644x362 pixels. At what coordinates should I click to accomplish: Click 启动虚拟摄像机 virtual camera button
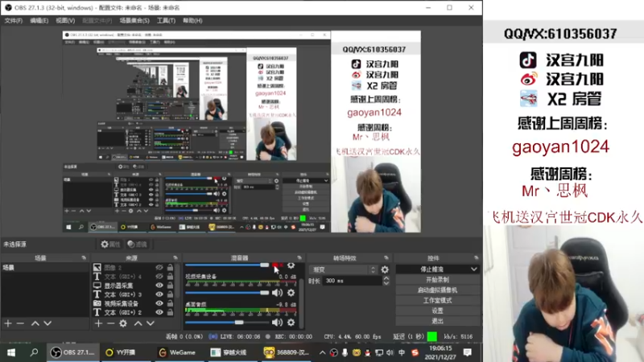[x=437, y=290]
